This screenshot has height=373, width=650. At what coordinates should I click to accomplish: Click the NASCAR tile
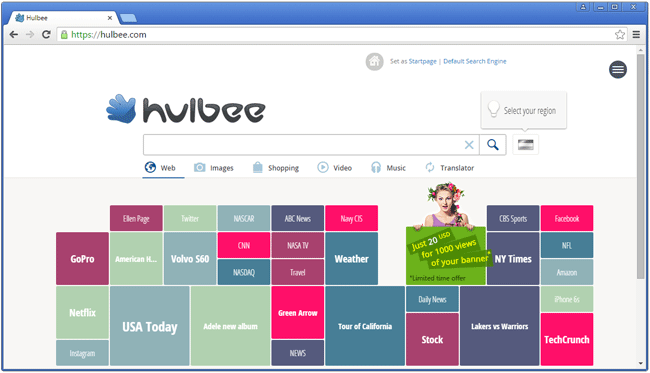tap(244, 218)
